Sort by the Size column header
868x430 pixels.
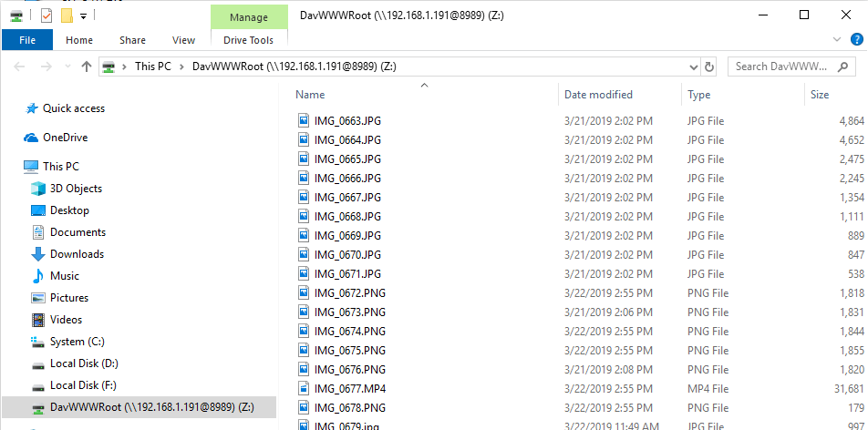[x=820, y=95]
